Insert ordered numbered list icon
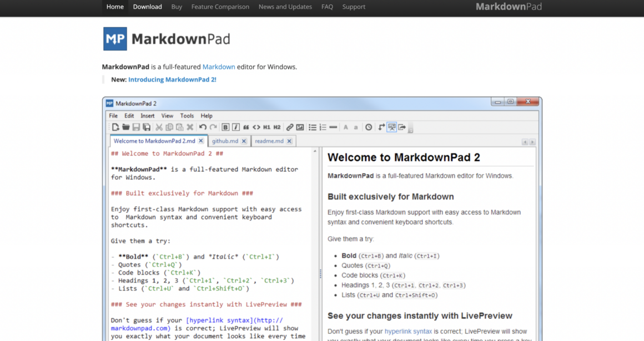This screenshot has width=644, height=341. click(323, 127)
